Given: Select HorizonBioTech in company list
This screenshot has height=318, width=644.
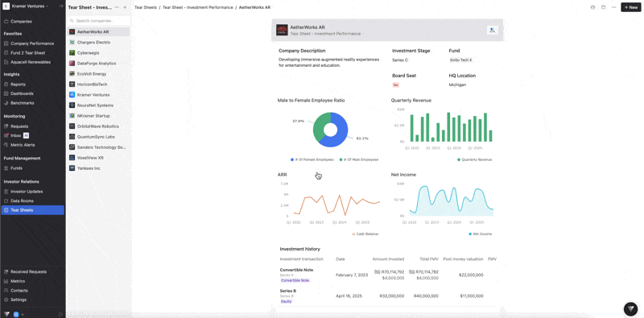Looking at the screenshot, I should [98, 85].
